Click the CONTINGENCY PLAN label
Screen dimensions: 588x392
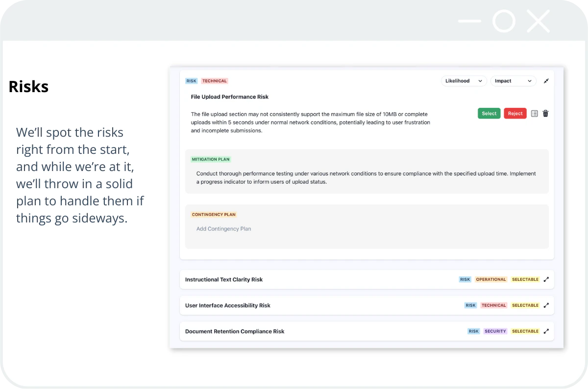click(214, 214)
